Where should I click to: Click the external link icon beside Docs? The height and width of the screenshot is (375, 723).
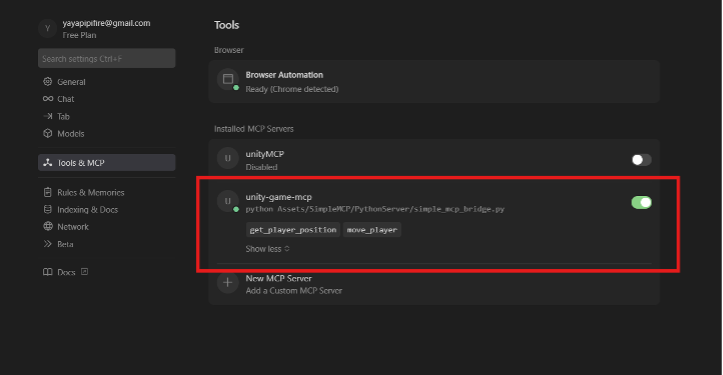click(84, 272)
